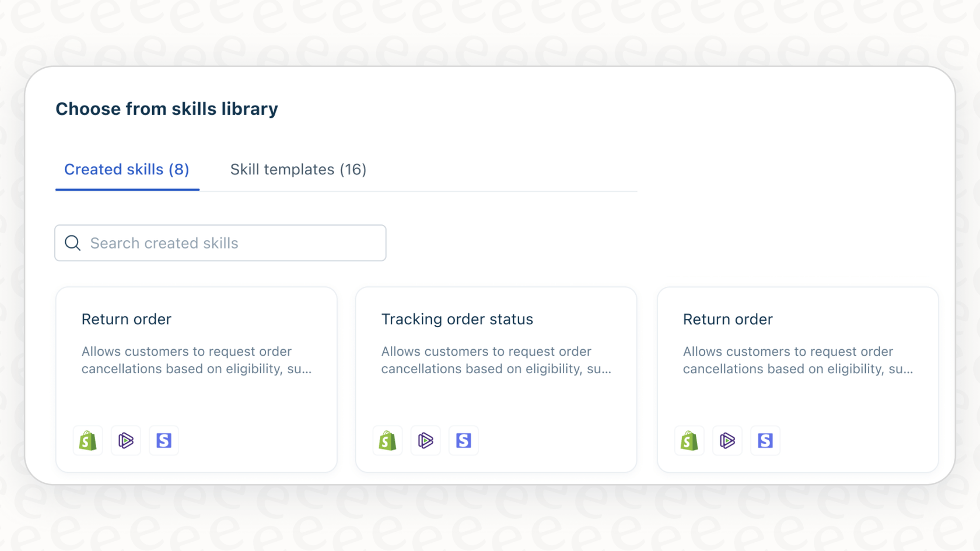Click the Stripe icon on the rightmost Return order card
Image resolution: width=980 pixels, height=551 pixels.
(765, 441)
